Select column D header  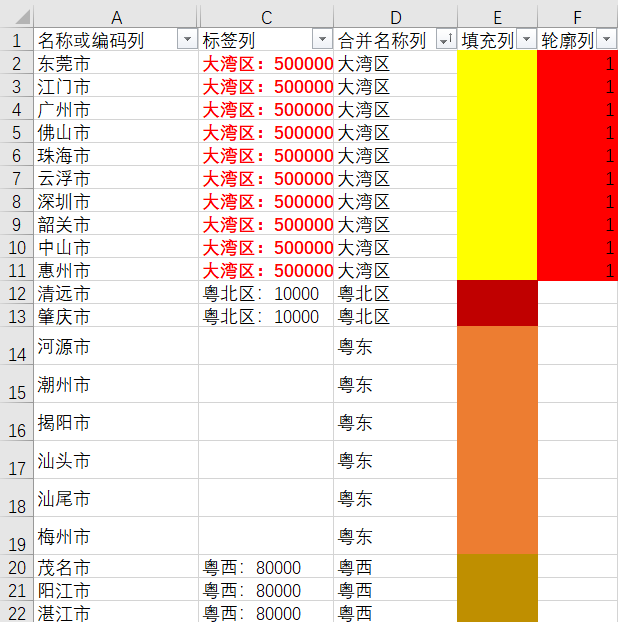tap(395, 17)
